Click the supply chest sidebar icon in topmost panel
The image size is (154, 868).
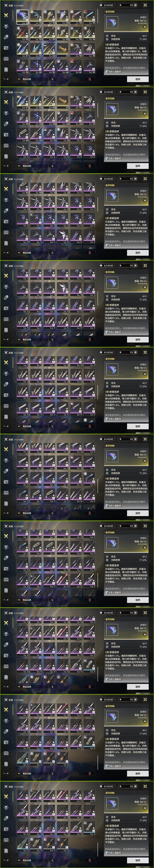point(6,59)
